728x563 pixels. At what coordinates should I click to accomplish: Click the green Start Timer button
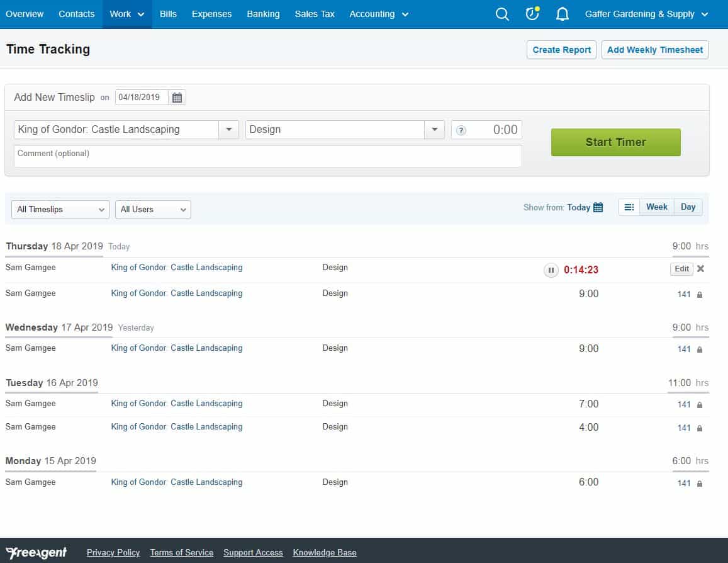615,142
